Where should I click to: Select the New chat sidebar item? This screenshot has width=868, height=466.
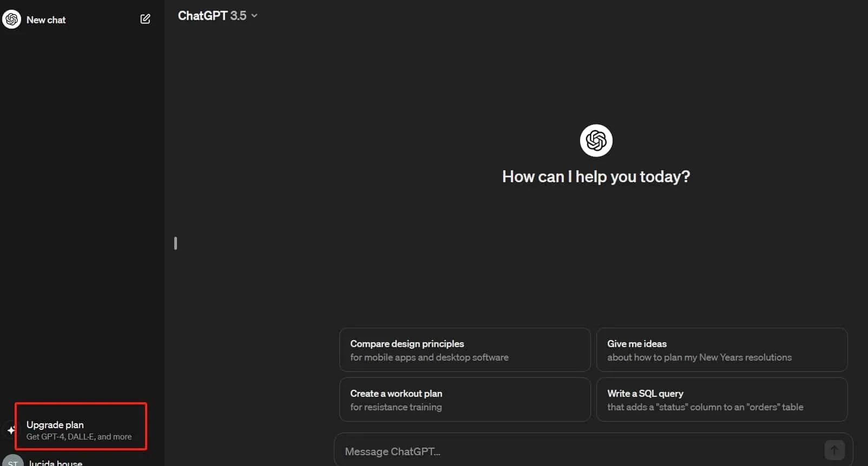[x=46, y=20]
